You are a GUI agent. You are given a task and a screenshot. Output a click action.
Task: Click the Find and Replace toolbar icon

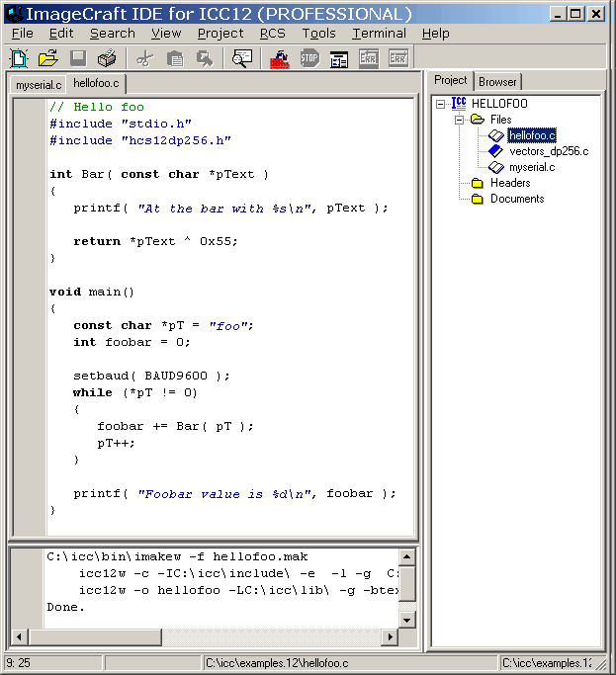(205, 58)
